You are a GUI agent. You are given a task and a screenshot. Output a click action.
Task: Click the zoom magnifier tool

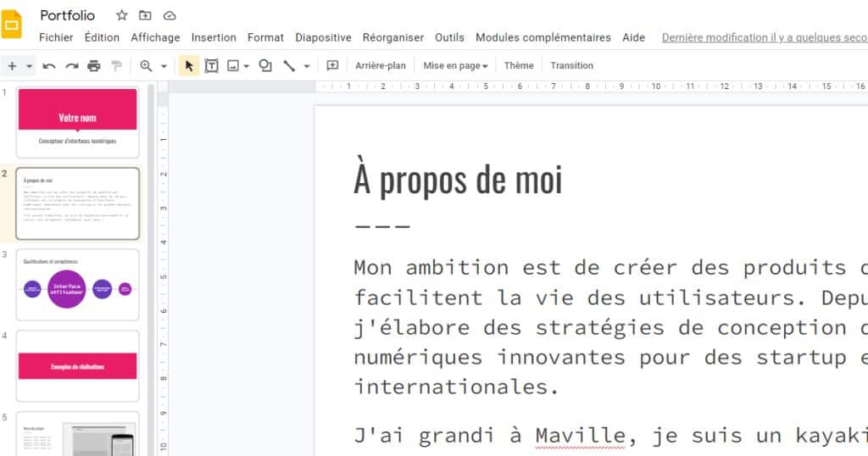[146, 66]
